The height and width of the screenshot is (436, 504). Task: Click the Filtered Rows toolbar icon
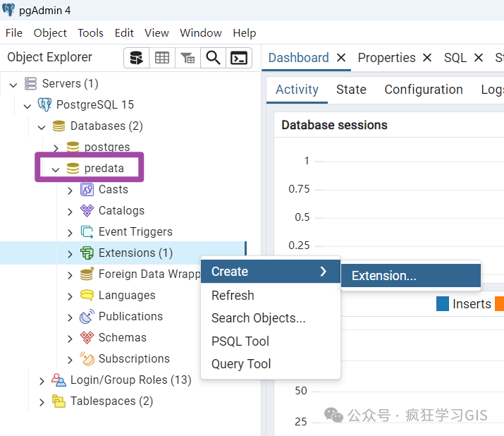click(188, 58)
